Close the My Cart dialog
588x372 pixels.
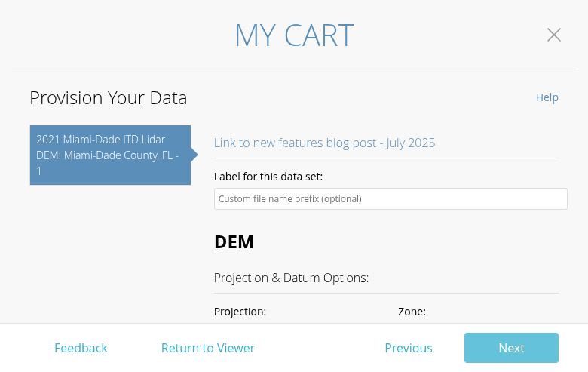(x=554, y=35)
